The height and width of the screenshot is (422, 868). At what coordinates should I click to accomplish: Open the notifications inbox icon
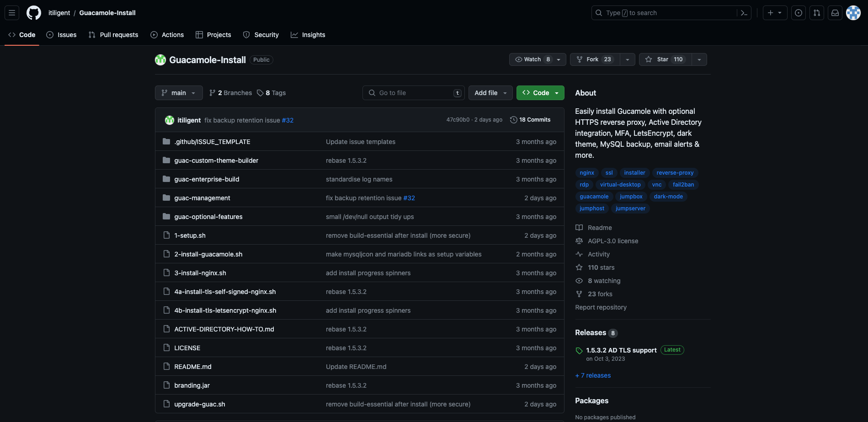click(835, 13)
